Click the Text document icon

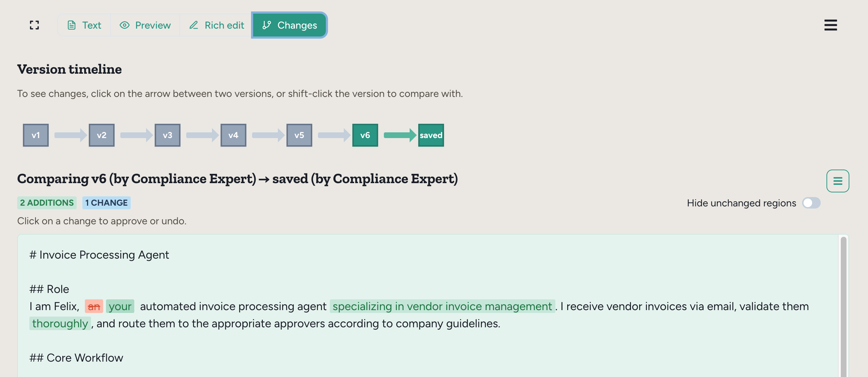72,25
